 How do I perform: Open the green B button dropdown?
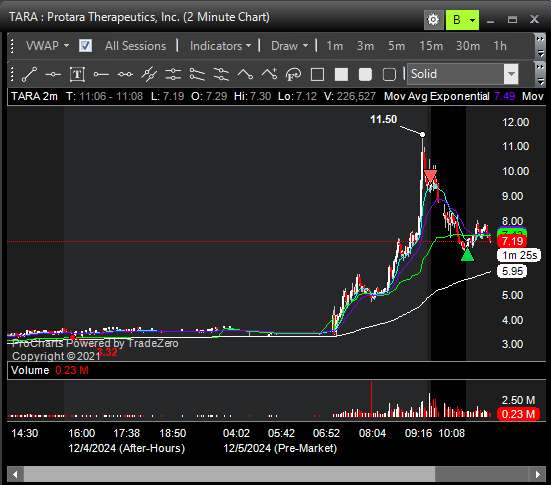click(x=473, y=20)
